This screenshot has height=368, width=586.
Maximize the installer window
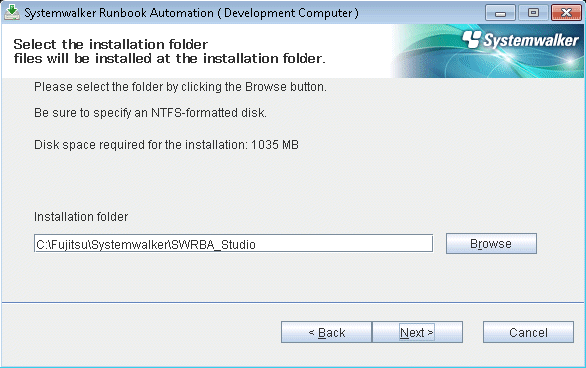[x=533, y=13]
